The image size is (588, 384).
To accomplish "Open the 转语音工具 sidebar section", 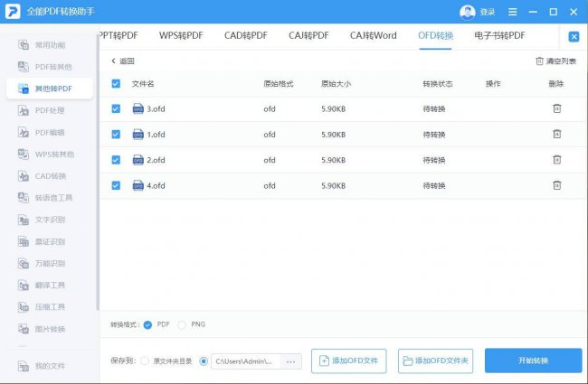I will 50,198.
